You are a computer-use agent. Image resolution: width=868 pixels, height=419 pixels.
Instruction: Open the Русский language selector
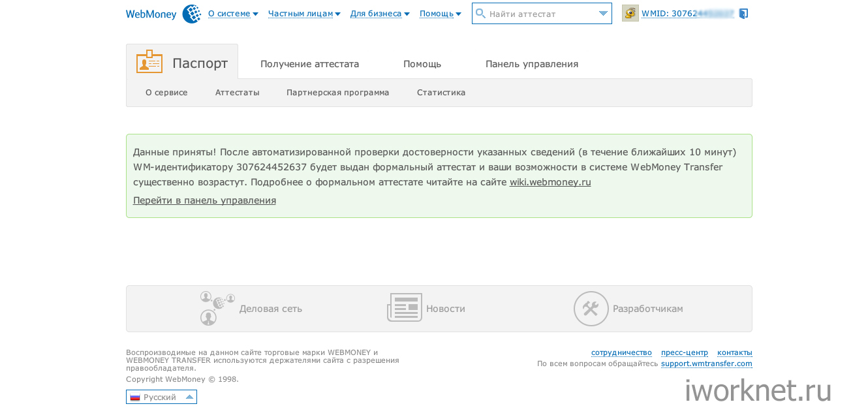(161, 397)
